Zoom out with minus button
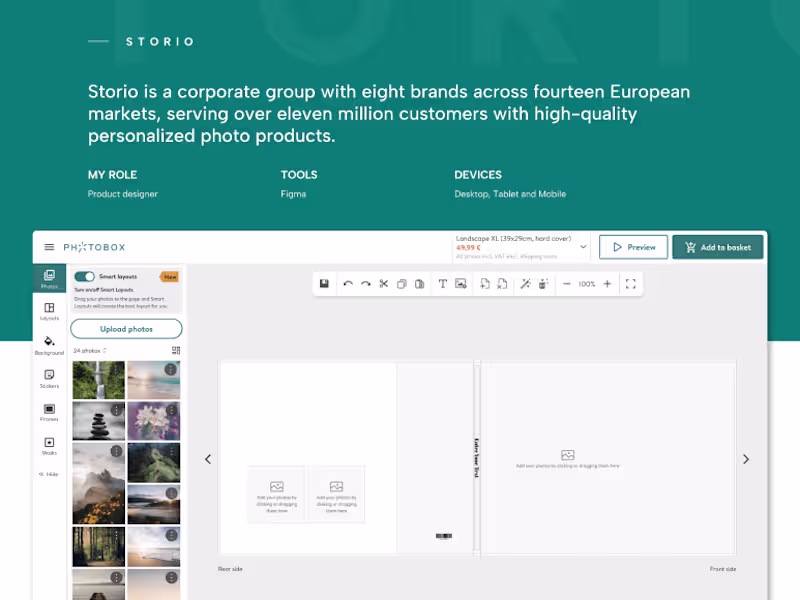 pyautogui.click(x=566, y=284)
